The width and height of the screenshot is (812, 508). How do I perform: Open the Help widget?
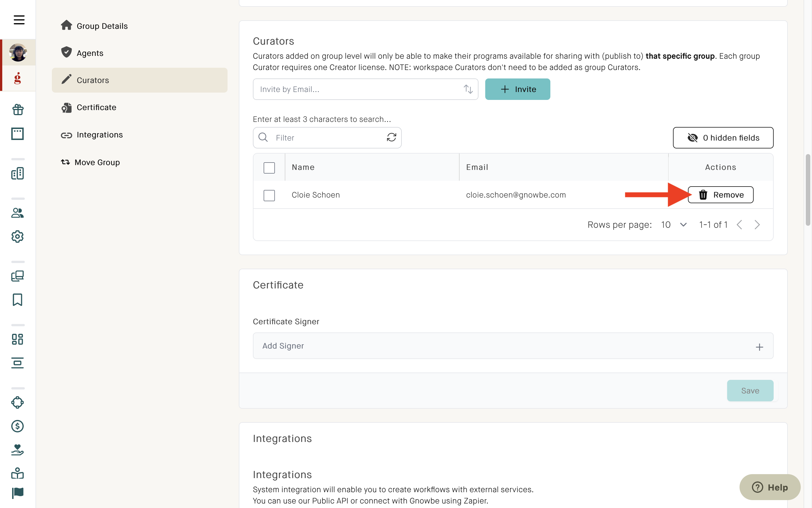coord(770,487)
